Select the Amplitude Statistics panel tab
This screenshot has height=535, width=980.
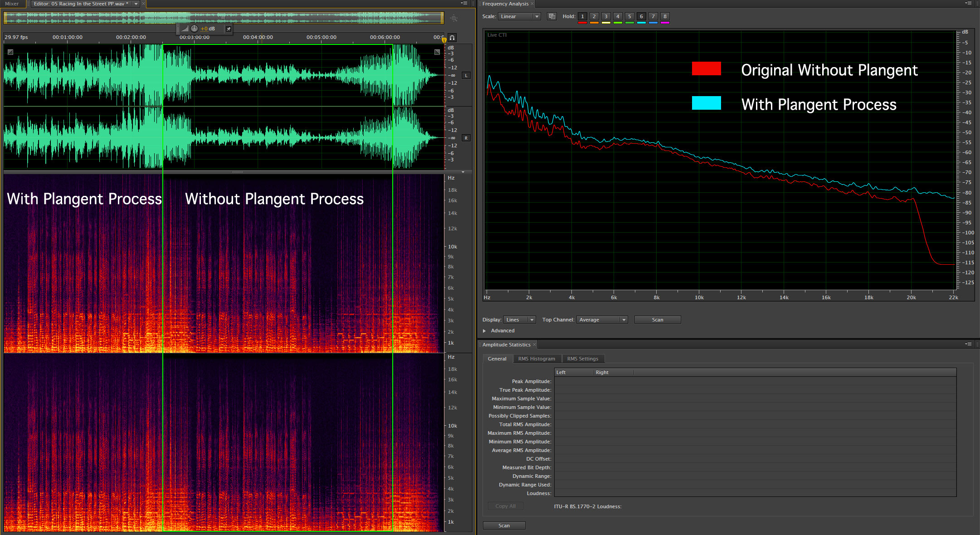click(x=506, y=345)
